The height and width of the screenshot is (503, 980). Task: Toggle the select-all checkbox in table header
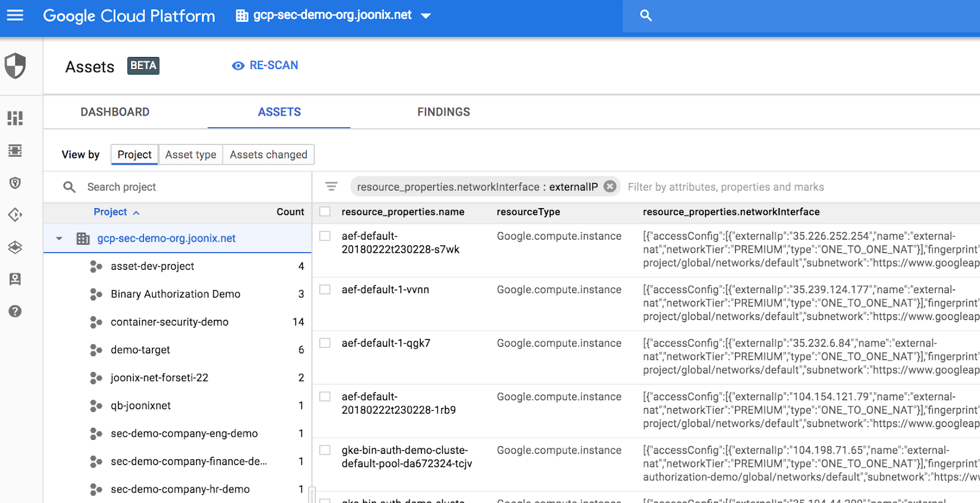tap(325, 212)
